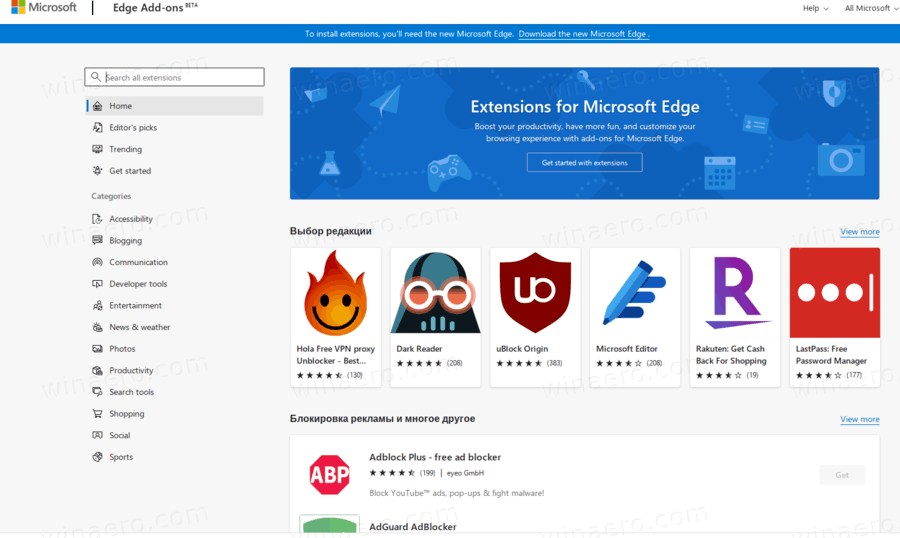Click the Shopping cart icon
This screenshot has width=900, height=538.
coord(98,413)
